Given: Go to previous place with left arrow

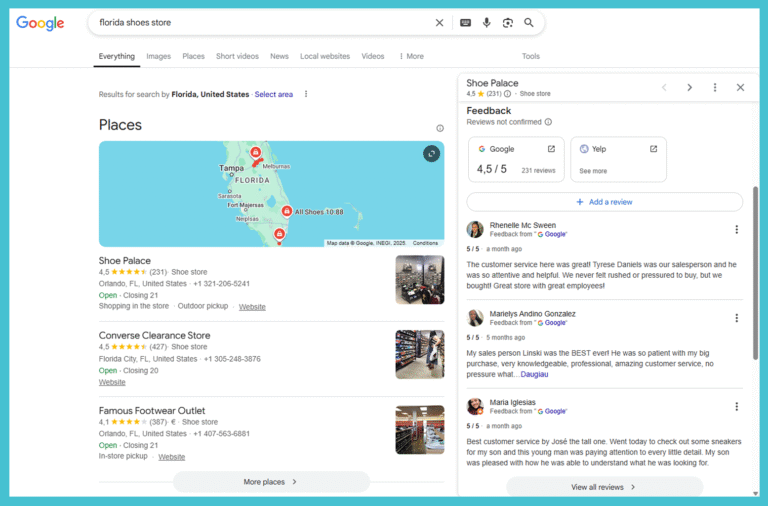Looking at the screenshot, I should [x=664, y=88].
